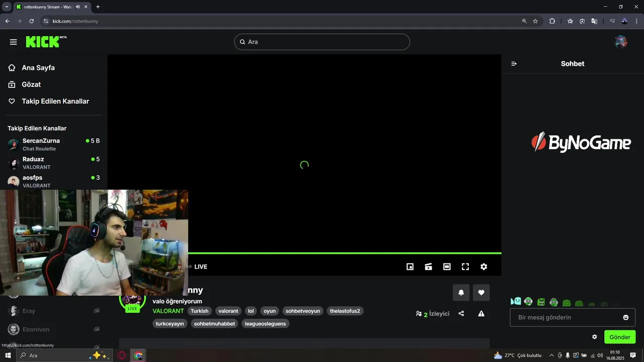Image resolution: width=644 pixels, height=362 pixels.
Task: Report the stream with warning triangle icon
Action: click(x=481, y=314)
